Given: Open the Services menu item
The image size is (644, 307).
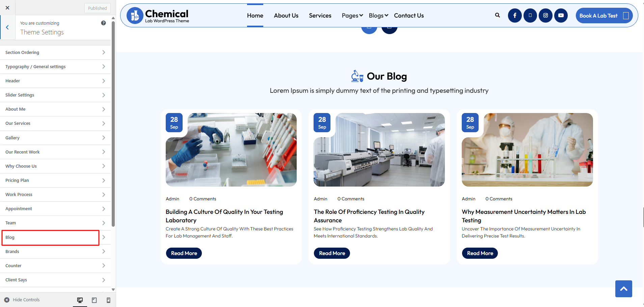Looking at the screenshot, I should click(320, 16).
